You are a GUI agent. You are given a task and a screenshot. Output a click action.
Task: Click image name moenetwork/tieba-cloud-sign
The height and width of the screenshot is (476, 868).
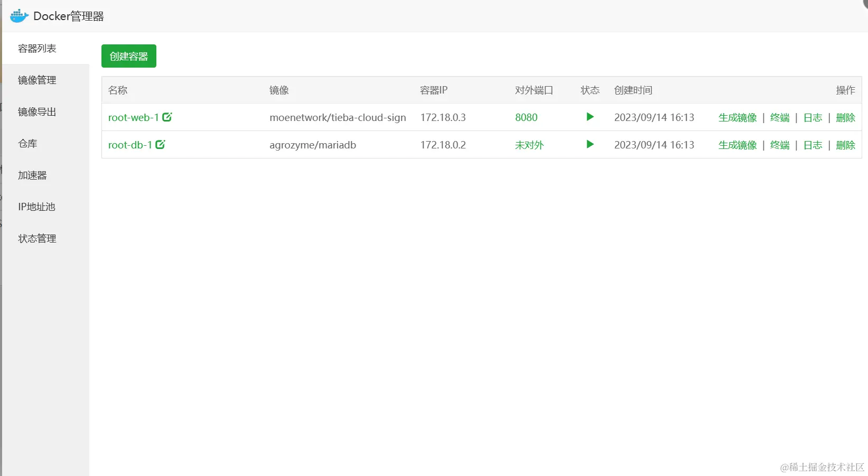[x=338, y=117]
